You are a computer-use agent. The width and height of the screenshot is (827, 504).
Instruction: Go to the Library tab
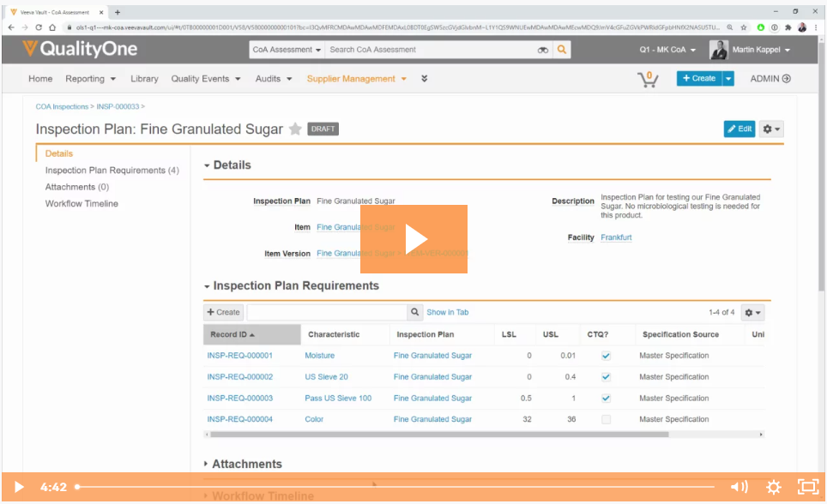coord(144,79)
